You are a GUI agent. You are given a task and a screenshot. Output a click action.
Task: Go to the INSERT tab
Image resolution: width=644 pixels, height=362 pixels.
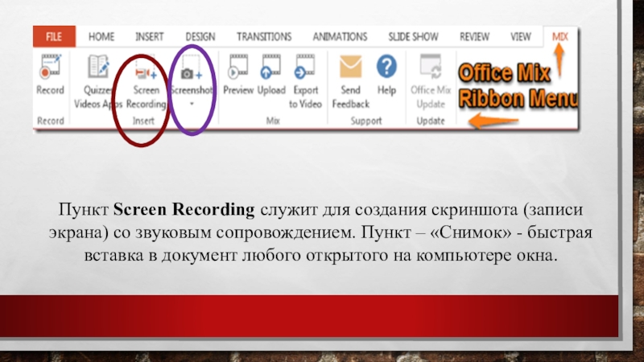(149, 37)
